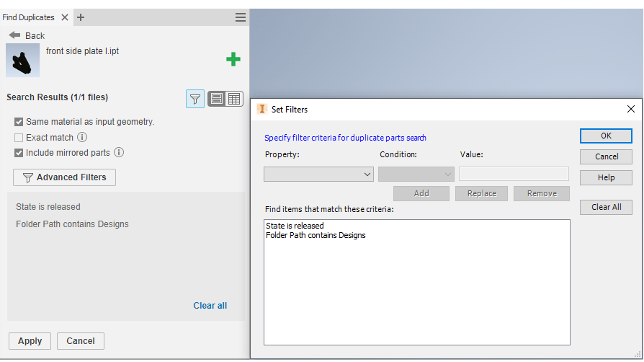This screenshot has width=644, height=362.
Task: Click the Inventor icon in Set Filters title
Action: tap(261, 109)
